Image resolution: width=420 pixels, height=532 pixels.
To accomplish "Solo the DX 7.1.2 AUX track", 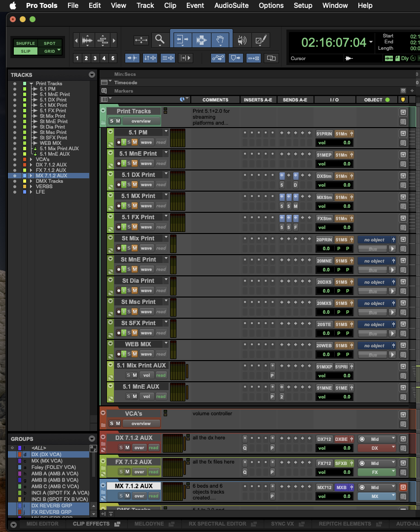I will point(121,447).
